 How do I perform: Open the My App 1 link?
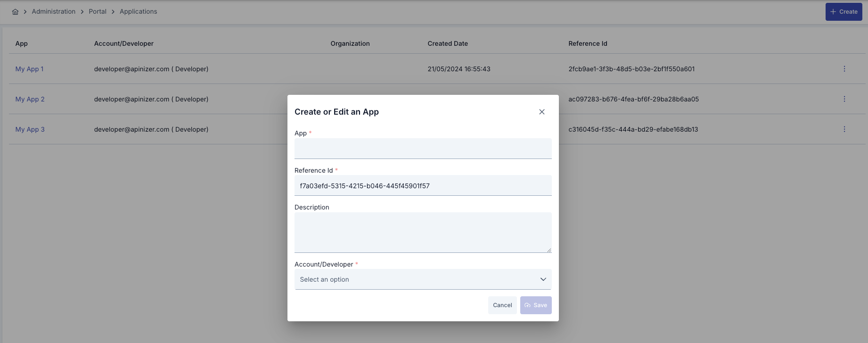pyautogui.click(x=29, y=69)
